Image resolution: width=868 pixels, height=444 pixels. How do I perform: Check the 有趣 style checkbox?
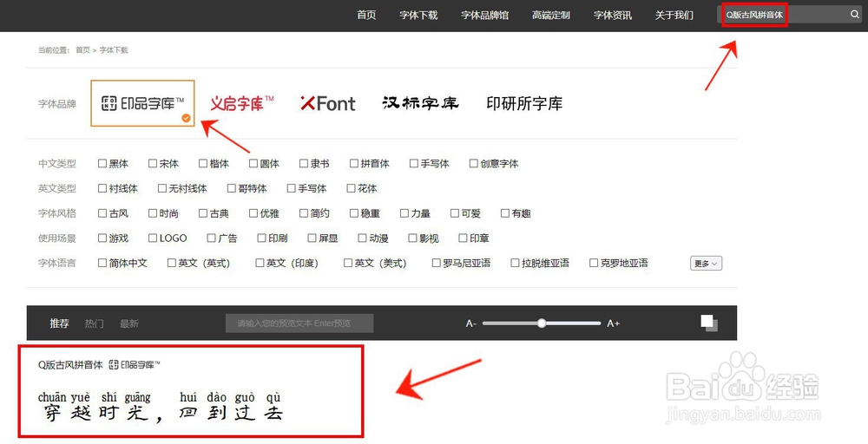pyautogui.click(x=505, y=212)
